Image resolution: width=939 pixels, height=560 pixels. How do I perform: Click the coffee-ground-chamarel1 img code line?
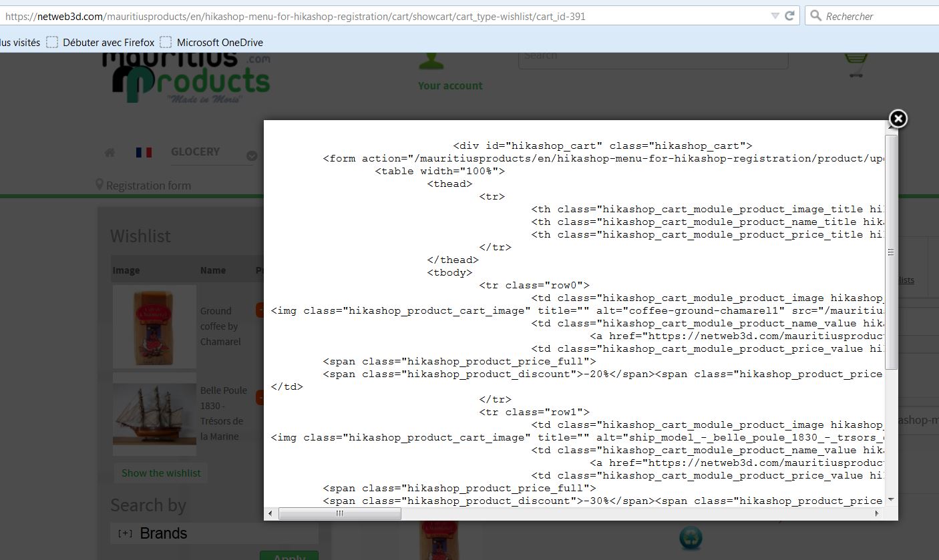pyautogui.click(x=578, y=310)
